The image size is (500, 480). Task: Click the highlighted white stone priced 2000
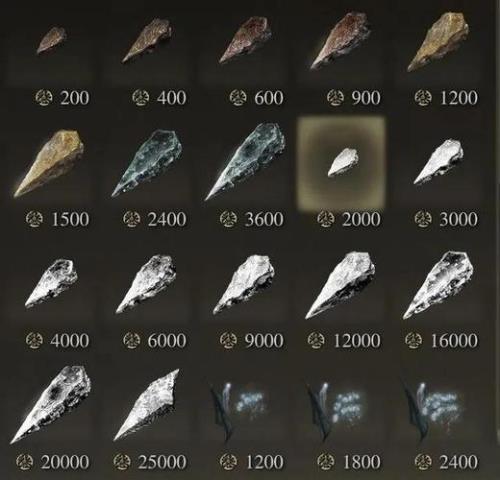point(342,163)
